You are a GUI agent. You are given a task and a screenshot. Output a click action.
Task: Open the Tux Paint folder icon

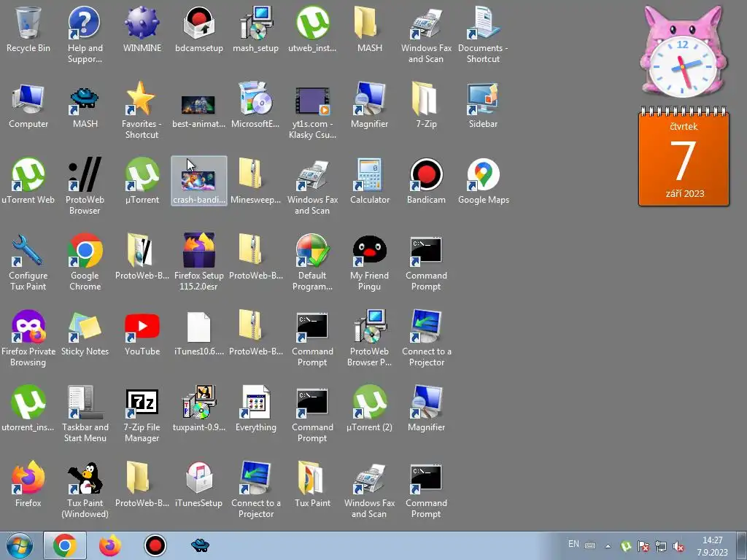pos(312,483)
